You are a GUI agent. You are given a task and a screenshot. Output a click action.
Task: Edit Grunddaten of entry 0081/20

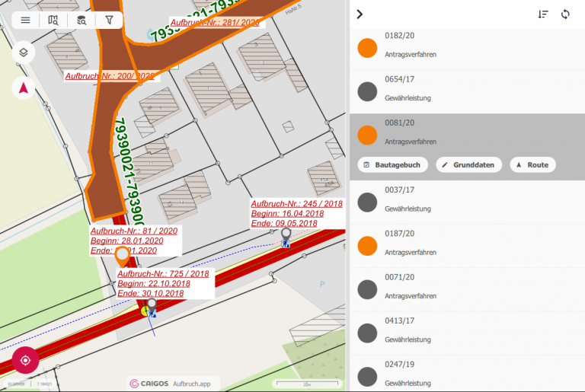469,165
